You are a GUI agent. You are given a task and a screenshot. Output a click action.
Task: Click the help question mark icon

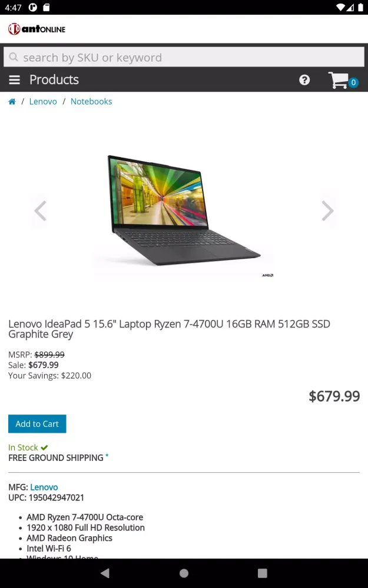[x=304, y=79]
